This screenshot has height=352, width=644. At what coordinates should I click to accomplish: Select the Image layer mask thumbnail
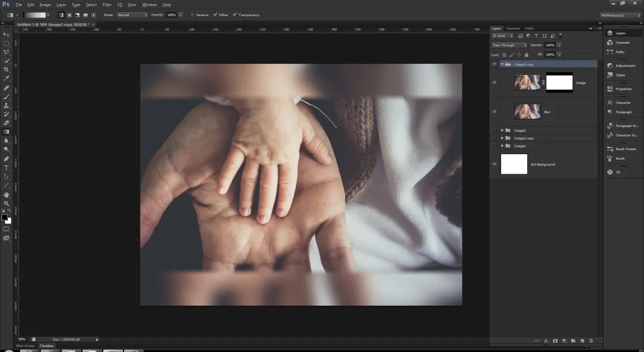click(559, 83)
